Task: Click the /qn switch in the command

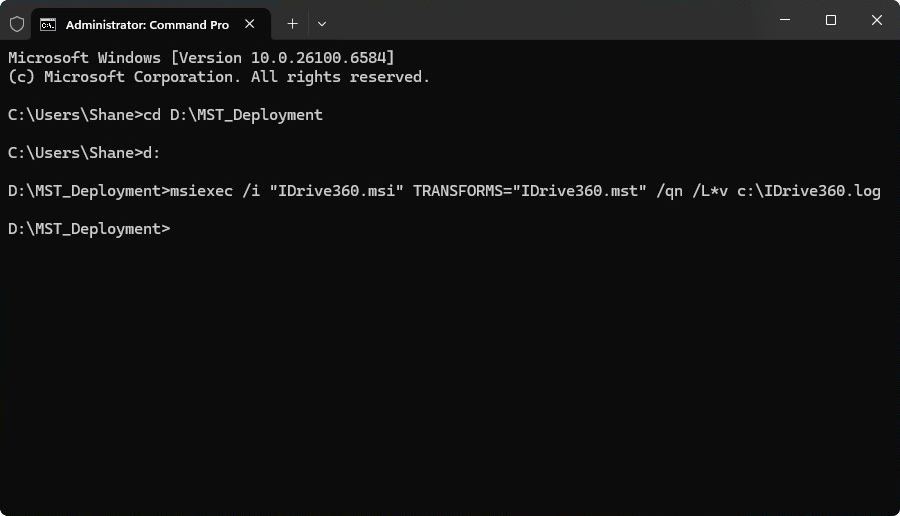Action: point(669,190)
